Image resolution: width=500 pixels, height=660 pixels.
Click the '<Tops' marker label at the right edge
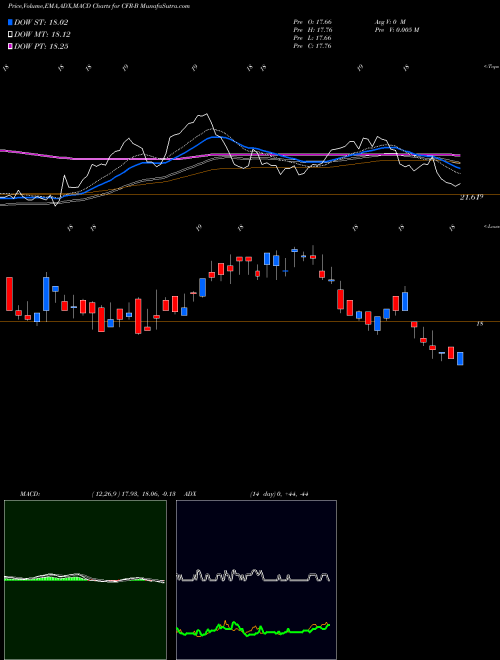pos(492,67)
